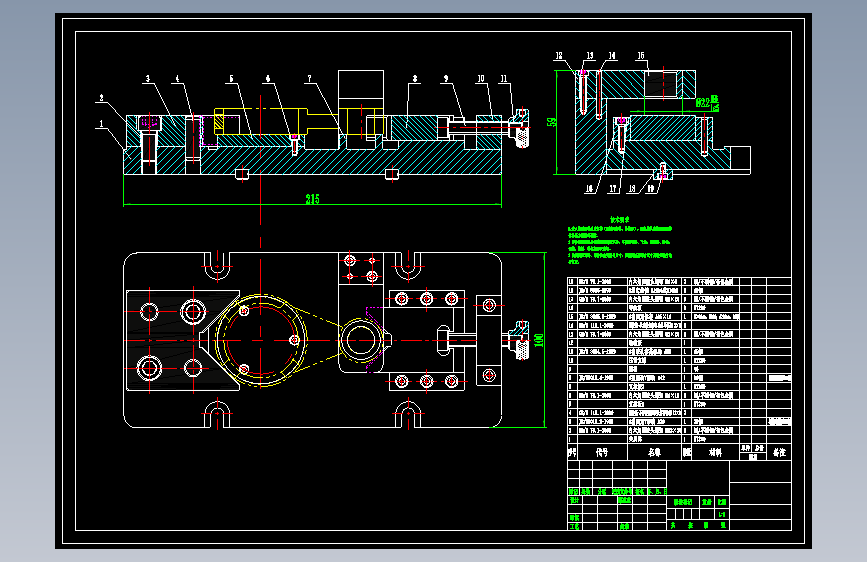Select part balloon number 16

[x=589, y=189]
